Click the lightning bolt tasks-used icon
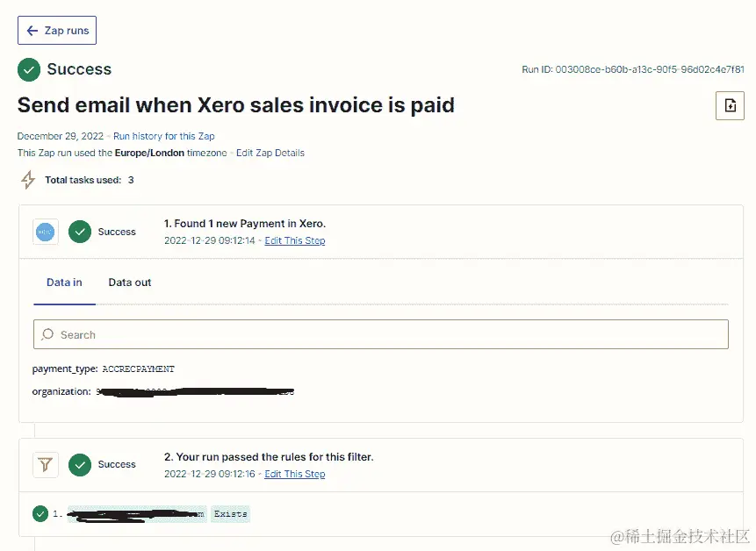The width and height of the screenshot is (756, 551). [28, 180]
